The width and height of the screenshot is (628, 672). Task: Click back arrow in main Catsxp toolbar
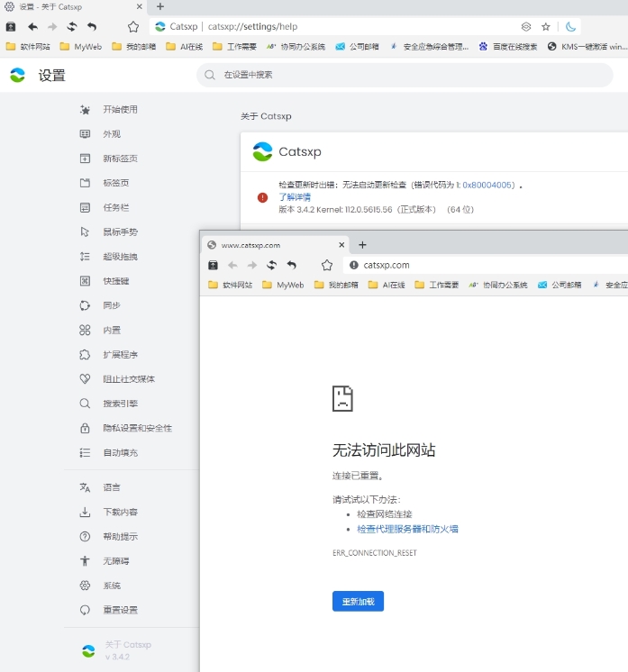coord(32,27)
